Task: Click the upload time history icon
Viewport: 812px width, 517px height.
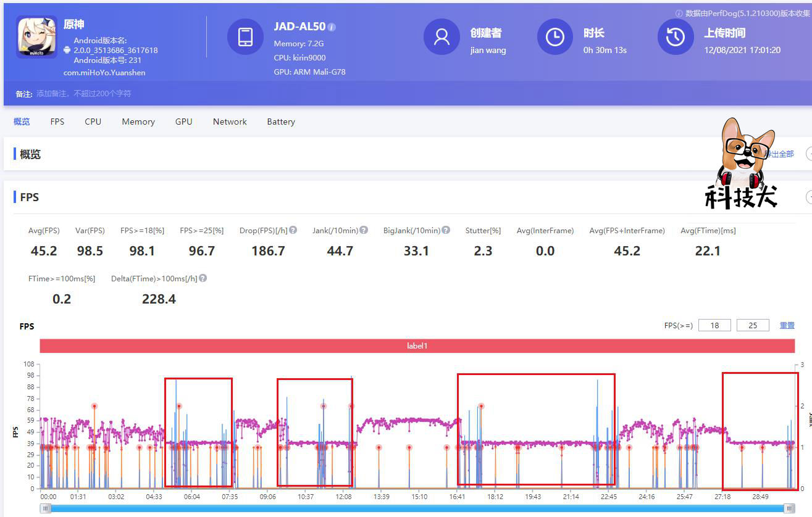Action: pyautogui.click(x=676, y=37)
